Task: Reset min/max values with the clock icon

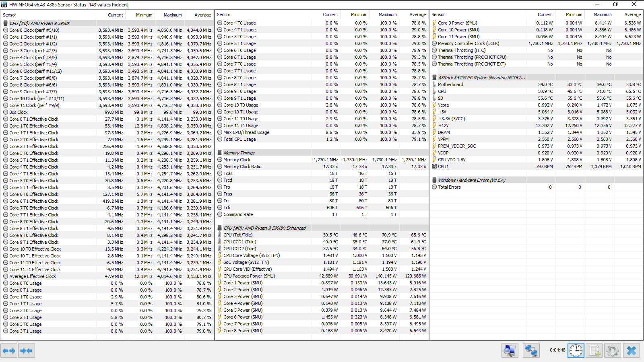Action: (x=576, y=351)
